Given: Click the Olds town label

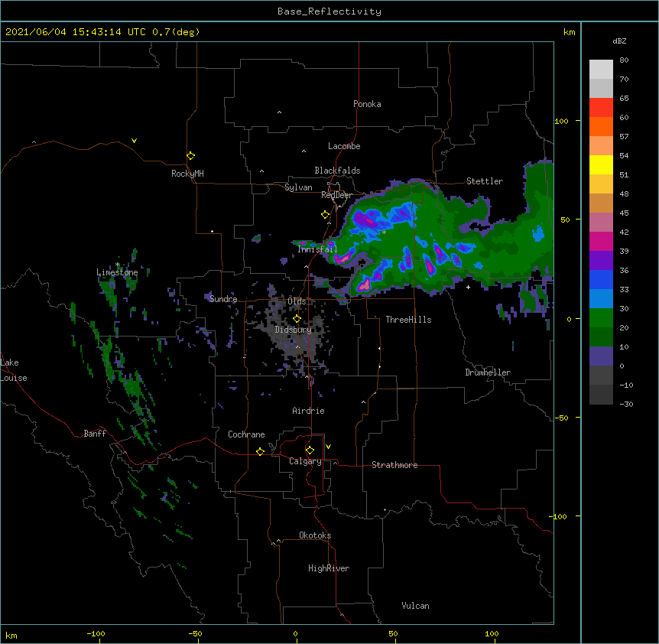Looking at the screenshot, I should 297,301.
